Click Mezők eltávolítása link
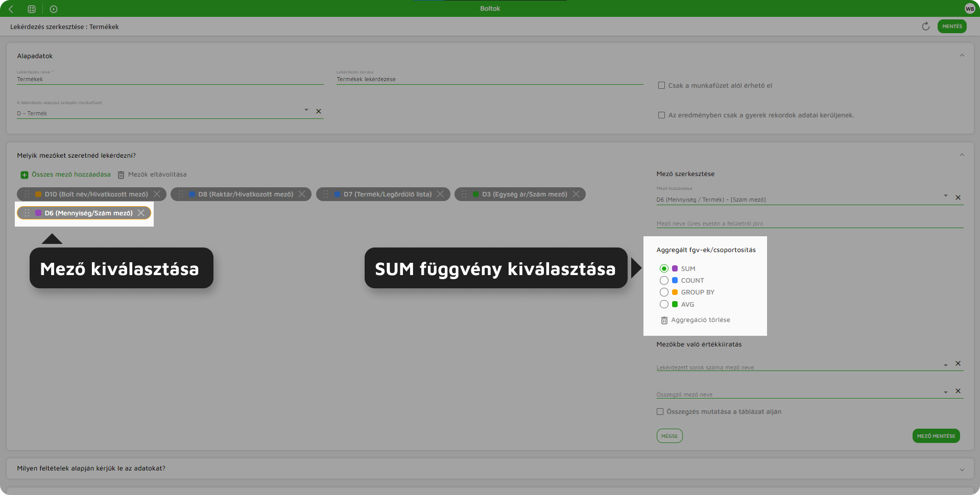The image size is (980, 495). coord(157,175)
